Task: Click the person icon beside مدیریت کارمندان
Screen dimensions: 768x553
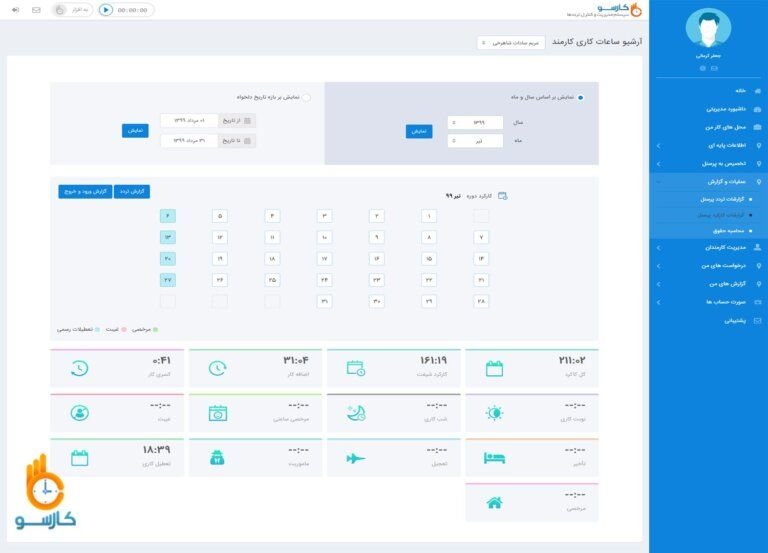Action: click(x=758, y=247)
